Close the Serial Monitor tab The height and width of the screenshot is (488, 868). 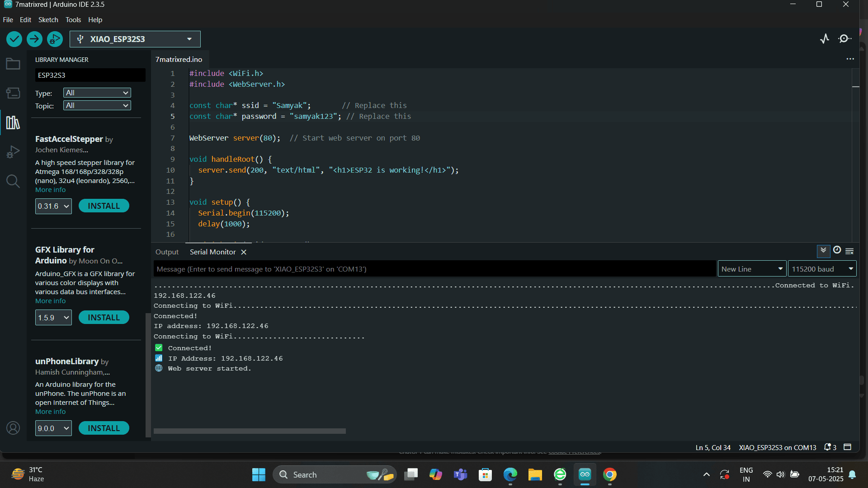[x=244, y=252]
